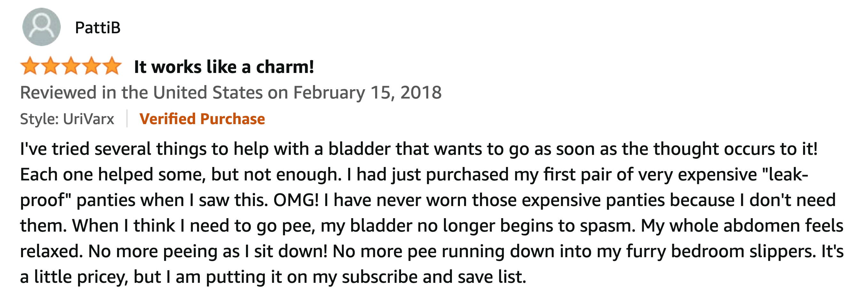Click the third orange rating star
The width and height of the screenshot is (868, 302).
click(x=71, y=66)
